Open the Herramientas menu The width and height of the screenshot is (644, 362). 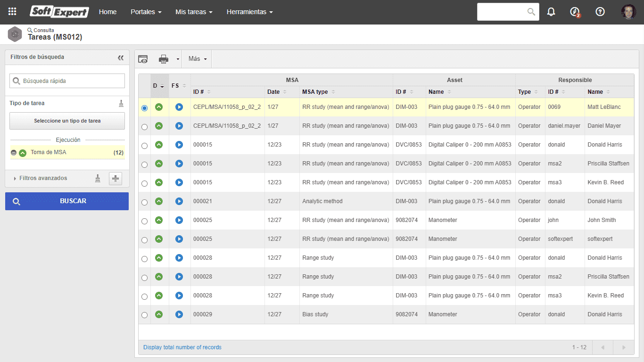249,12
